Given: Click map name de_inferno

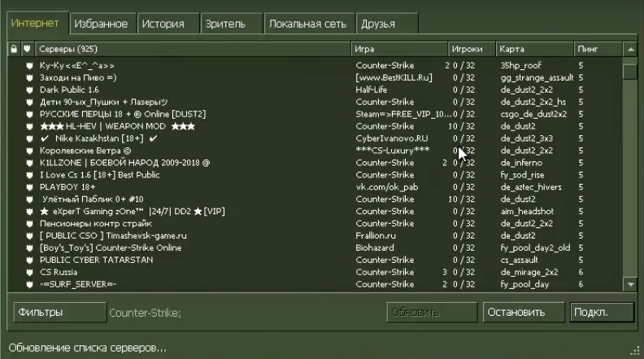Looking at the screenshot, I should [x=521, y=163].
